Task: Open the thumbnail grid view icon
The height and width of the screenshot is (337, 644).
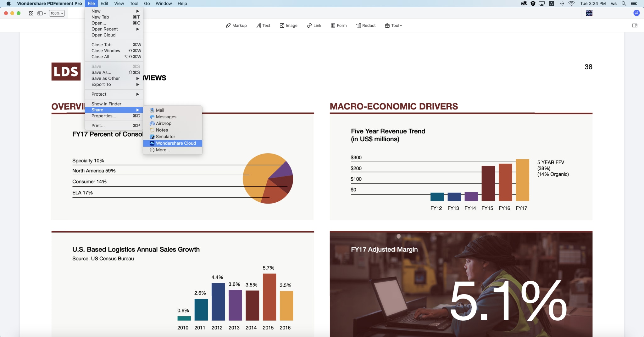Action: 31,13
